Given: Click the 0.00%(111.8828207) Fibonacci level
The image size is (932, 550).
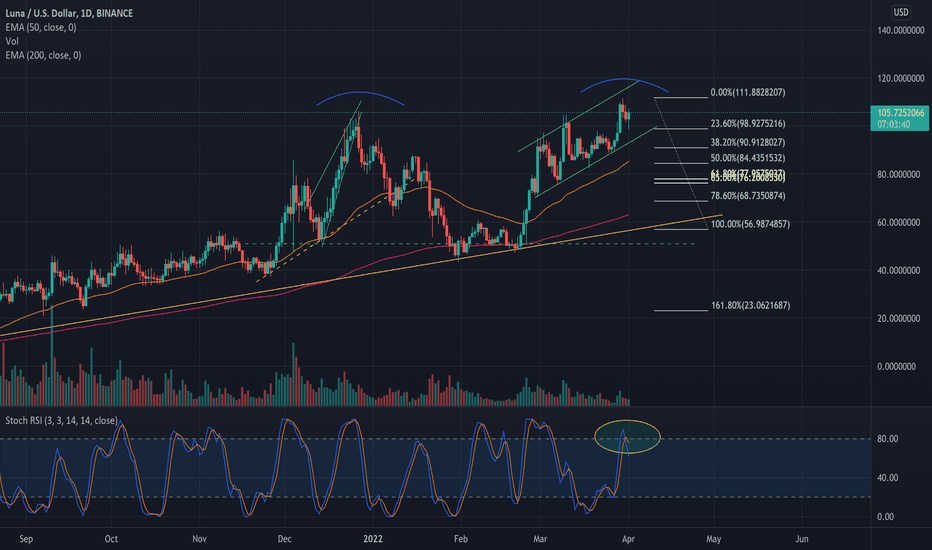Looking at the screenshot, I should coord(748,92).
